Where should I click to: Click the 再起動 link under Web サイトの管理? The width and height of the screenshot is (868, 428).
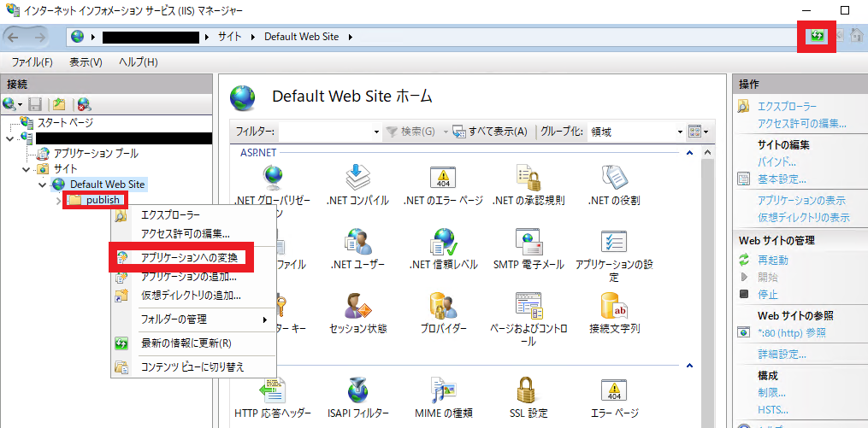(x=773, y=260)
